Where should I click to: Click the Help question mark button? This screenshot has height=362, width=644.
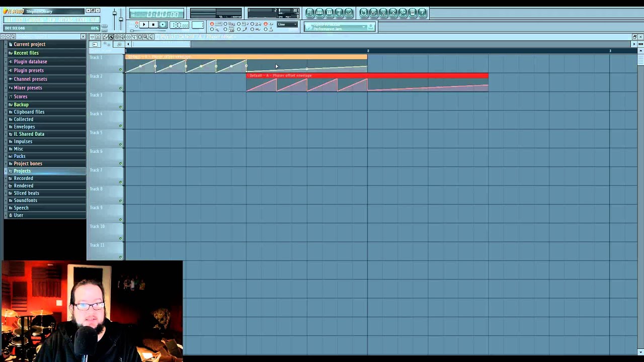pos(422,13)
